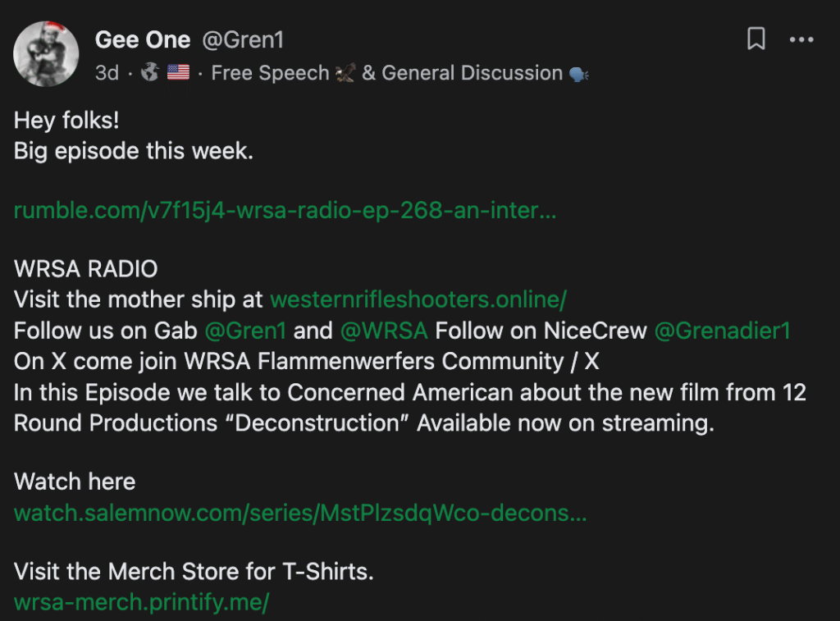The image size is (840, 621).
Task: Click the 'WRSA RADIO' heading text
Action: [x=85, y=268]
